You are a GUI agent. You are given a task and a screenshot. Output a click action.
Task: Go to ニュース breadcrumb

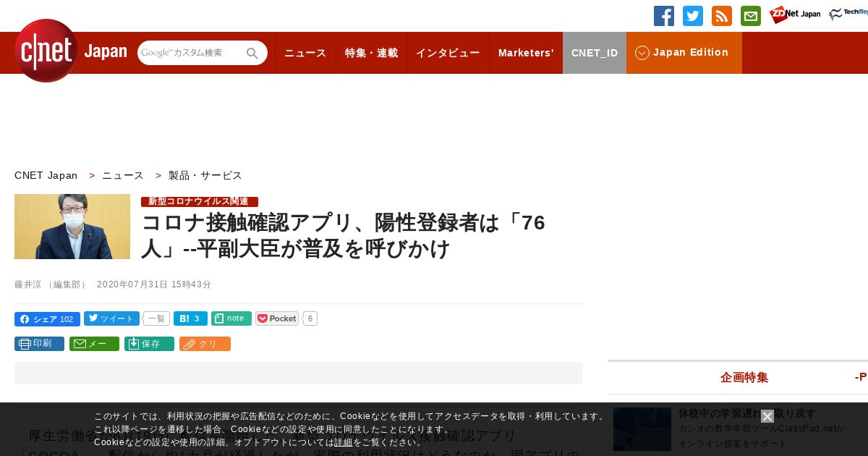[123, 175]
